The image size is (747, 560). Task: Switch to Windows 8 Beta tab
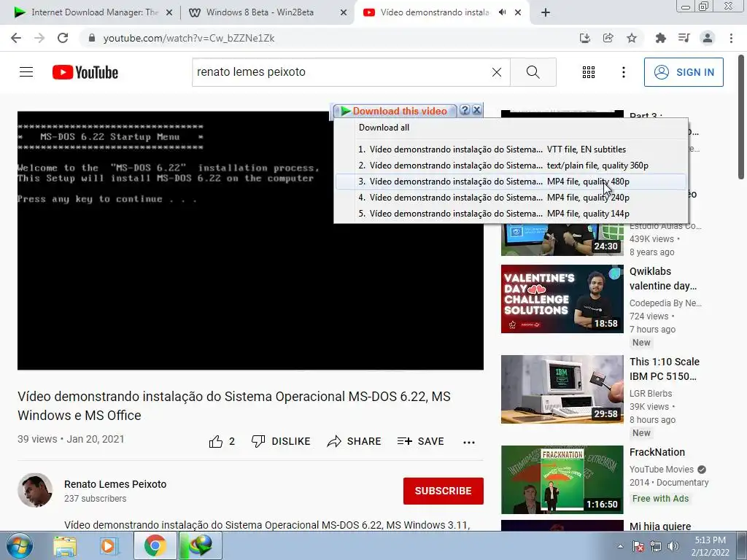pyautogui.click(x=260, y=12)
